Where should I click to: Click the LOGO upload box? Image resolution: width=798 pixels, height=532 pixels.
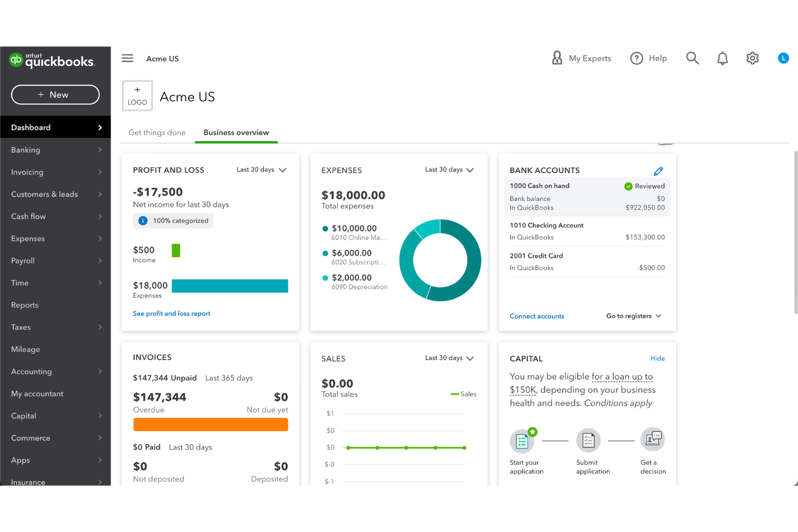point(137,95)
